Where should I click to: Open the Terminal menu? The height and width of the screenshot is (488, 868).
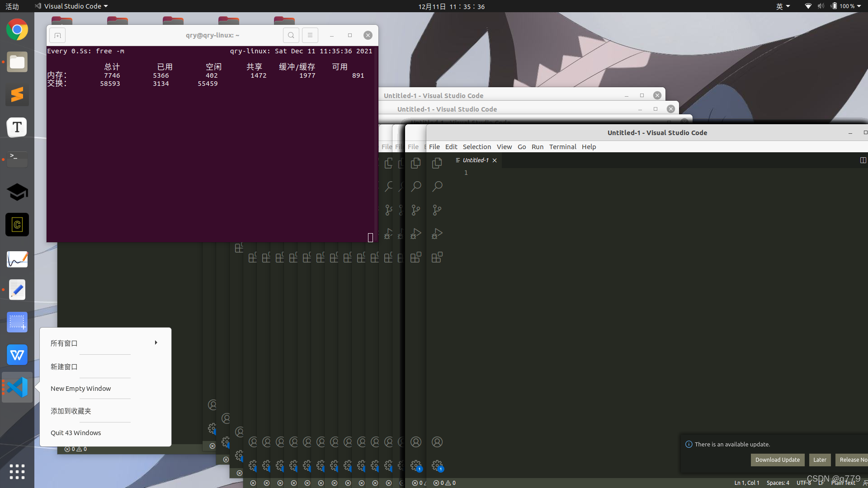(x=562, y=147)
